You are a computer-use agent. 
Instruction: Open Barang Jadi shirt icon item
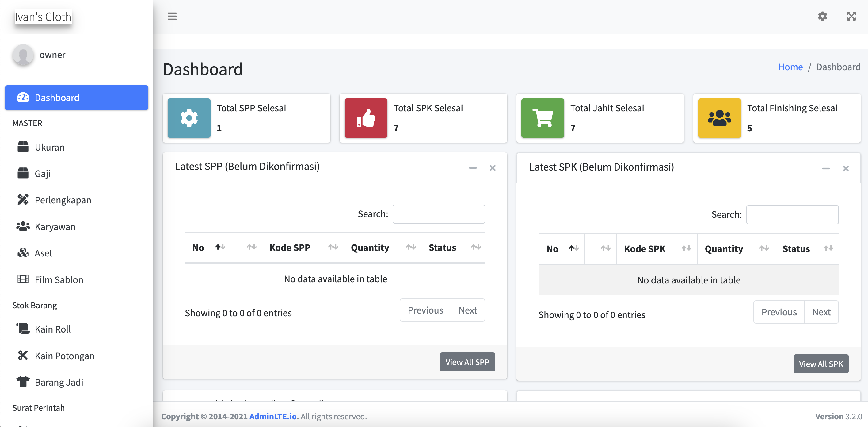(x=59, y=382)
